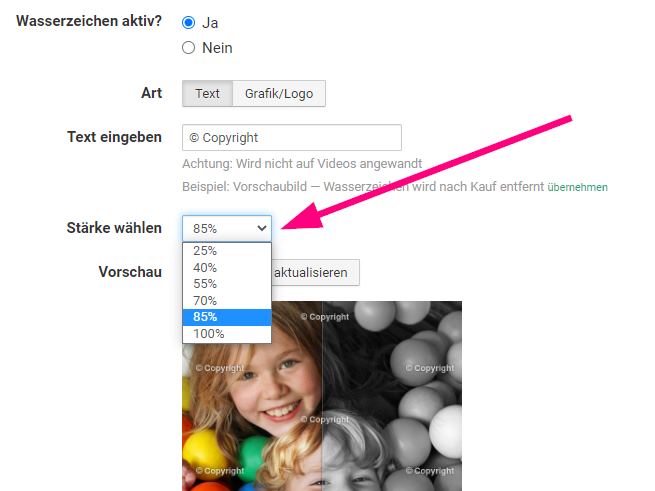Click the "Stärke wählen" field label
Image resolution: width=655 pixels, height=491 pixels.
[x=113, y=228]
